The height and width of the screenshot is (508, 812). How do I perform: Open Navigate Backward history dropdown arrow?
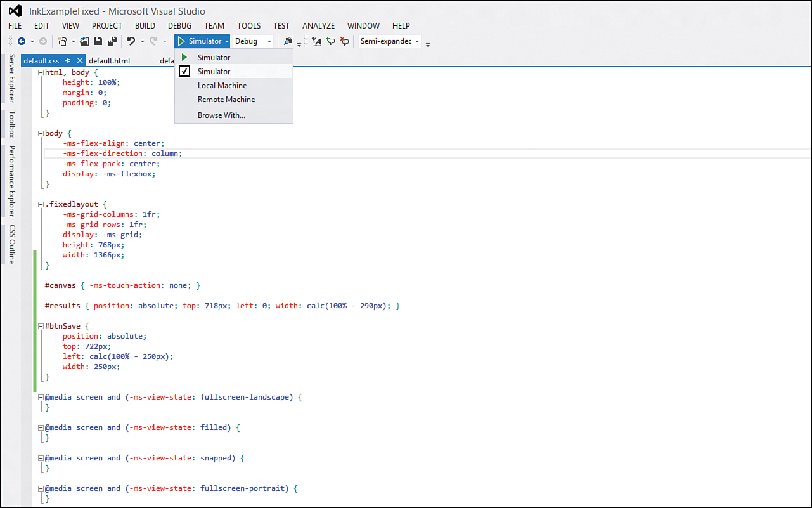pyautogui.click(x=32, y=41)
